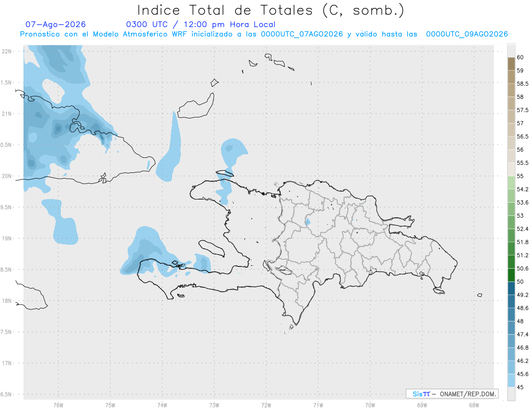The image size is (532, 411).
Task: Select the date label "07-Ago-2026"
Action: coord(56,24)
